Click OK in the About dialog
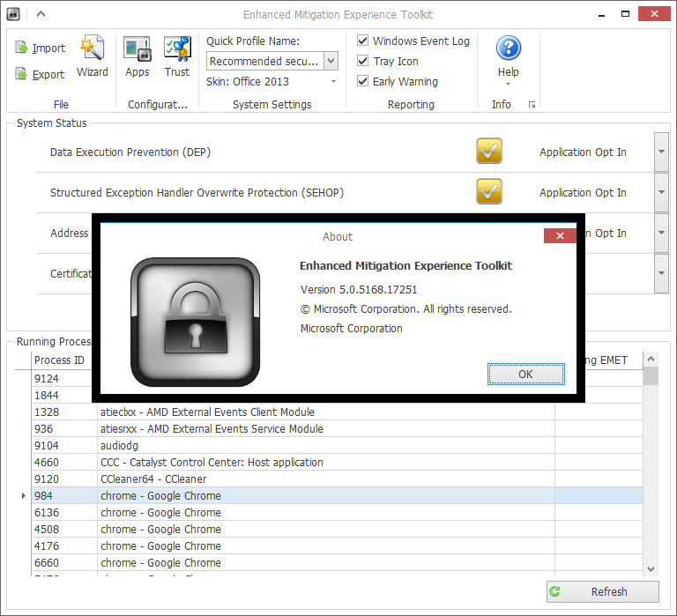The width and height of the screenshot is (677, 616). (526, 374)
